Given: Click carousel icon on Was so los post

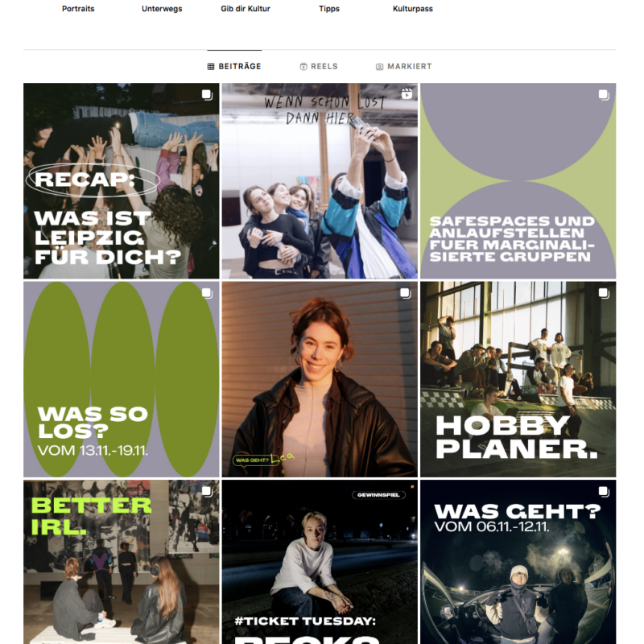Looking at the screenshot, I should coord(207,293).
